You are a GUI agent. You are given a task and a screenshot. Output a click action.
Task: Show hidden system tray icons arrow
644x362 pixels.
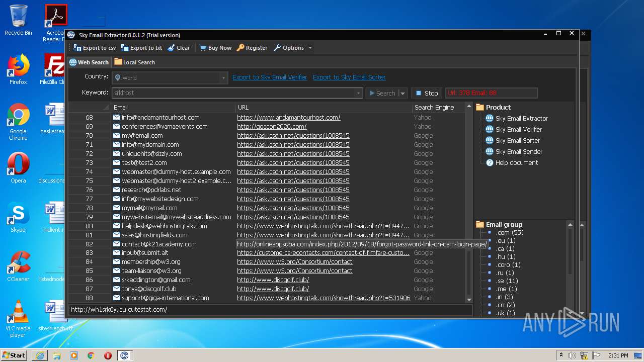click(x=561, y=355)
